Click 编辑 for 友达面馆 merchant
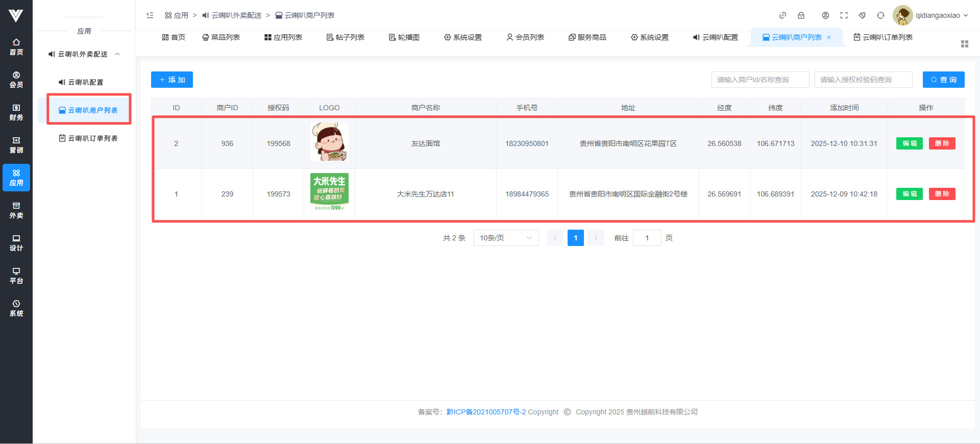Image resolution: width=980 pixels, height=444 pixels. (909, 143)
